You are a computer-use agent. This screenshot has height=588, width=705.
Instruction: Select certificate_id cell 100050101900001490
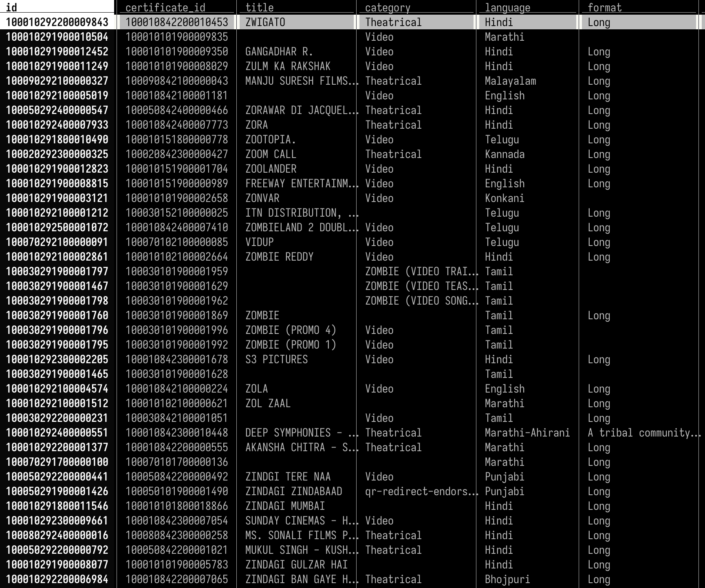coord(176,491)
